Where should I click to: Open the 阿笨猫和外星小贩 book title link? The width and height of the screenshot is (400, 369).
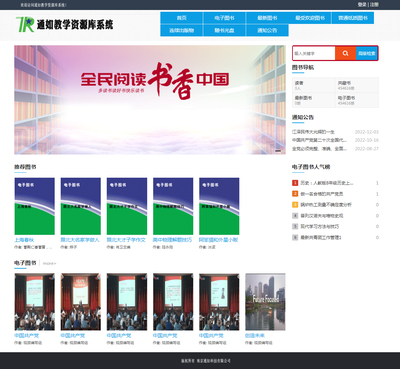pos(218,240)
